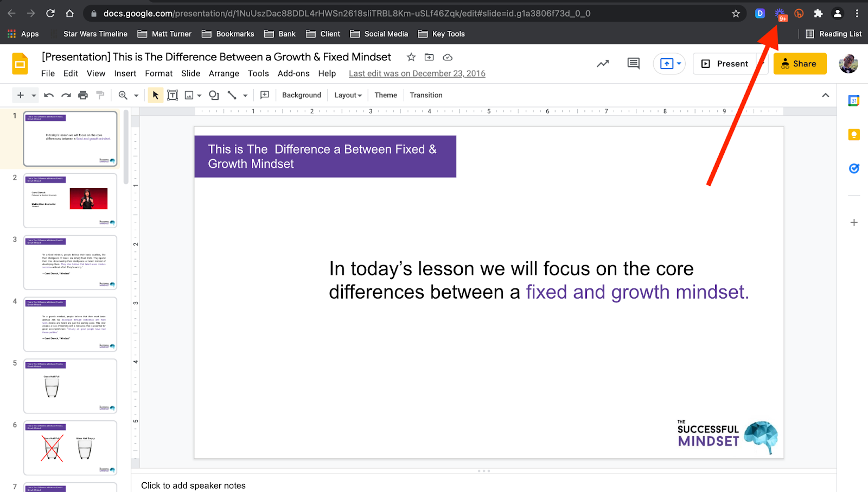The width and height of the screenshot is (868, 492).
Task: Open the Chrome Extensions puzzle icon
Action: [x=818, y=14]
